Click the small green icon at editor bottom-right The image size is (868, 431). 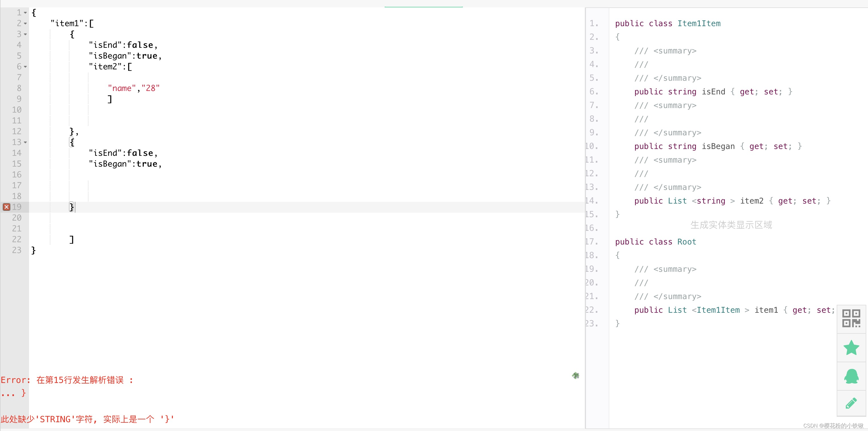point(575,375)
